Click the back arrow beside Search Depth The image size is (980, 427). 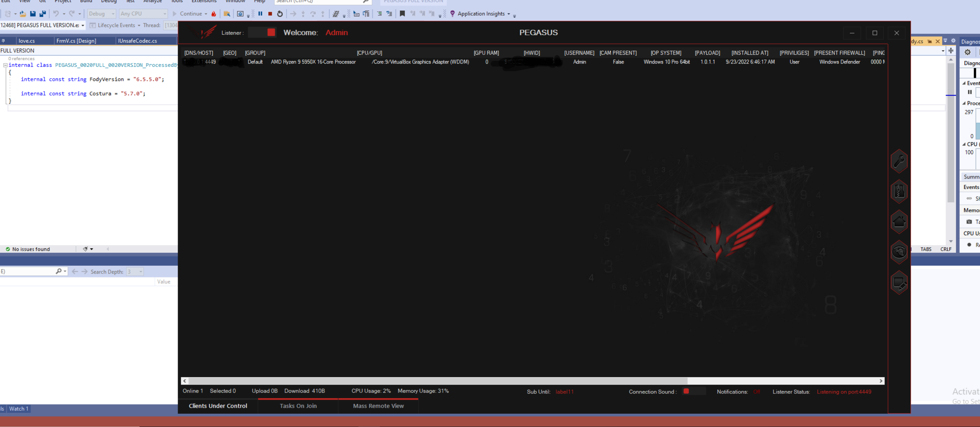pyautogui.click(x=75, y=271)
